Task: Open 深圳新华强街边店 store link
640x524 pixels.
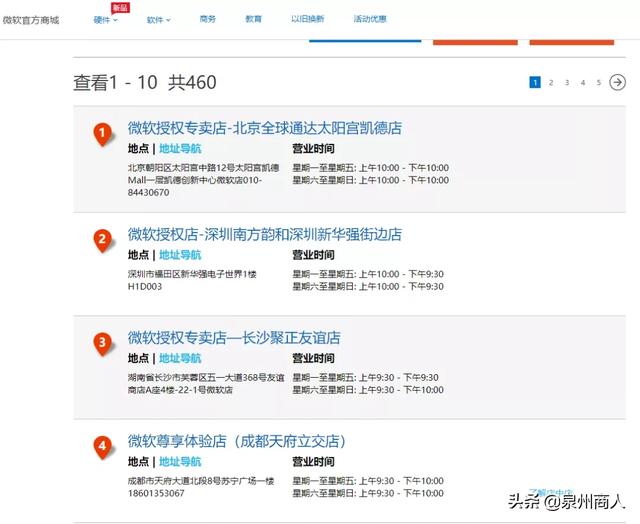Action: point(264,234)
